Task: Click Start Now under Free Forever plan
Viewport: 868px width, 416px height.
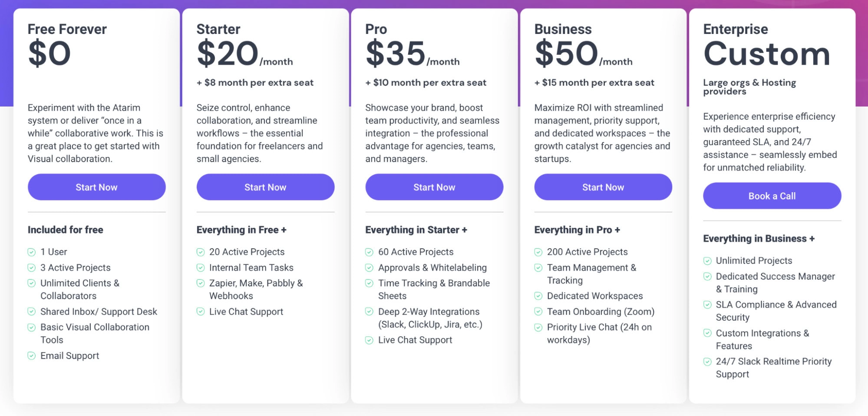Action: pos(96,187)
